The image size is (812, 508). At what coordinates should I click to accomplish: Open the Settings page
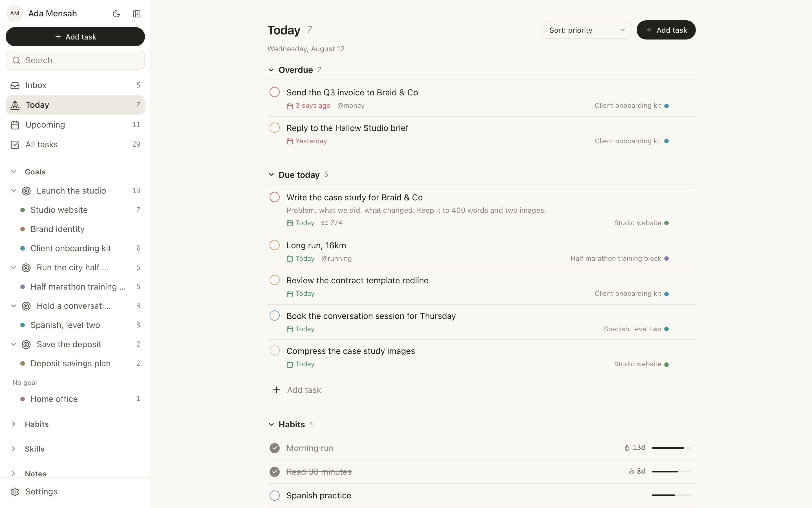click(75, 492)
